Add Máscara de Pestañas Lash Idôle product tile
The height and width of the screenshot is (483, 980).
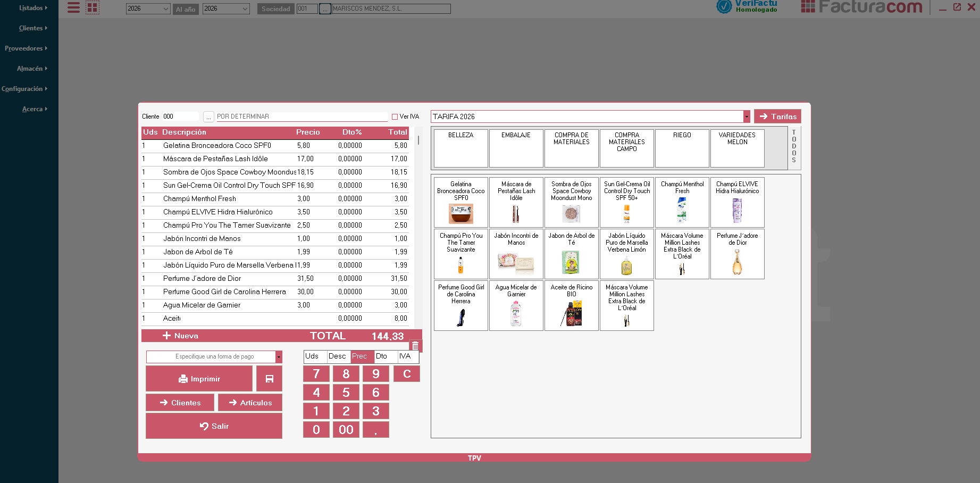516,202
